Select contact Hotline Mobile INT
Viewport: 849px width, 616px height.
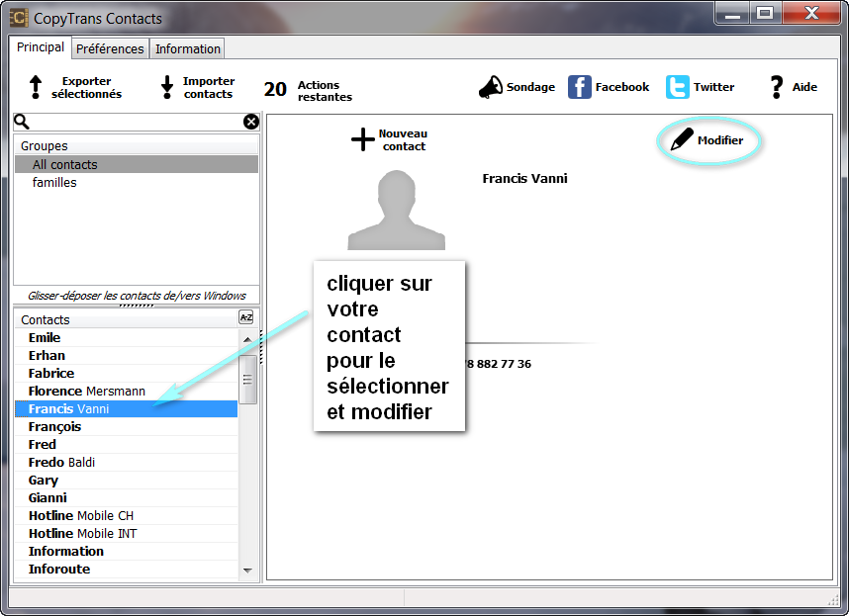point(126,533)
